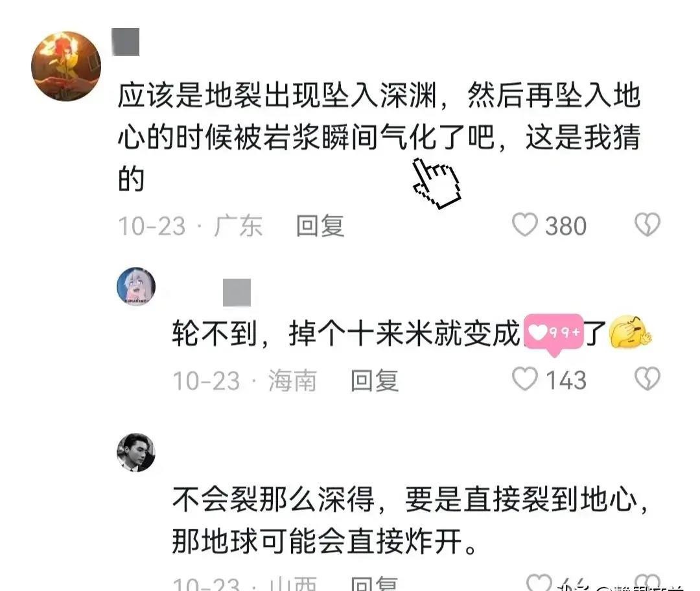Like the Shanxi reply at bottom

(x=539, y=583)
